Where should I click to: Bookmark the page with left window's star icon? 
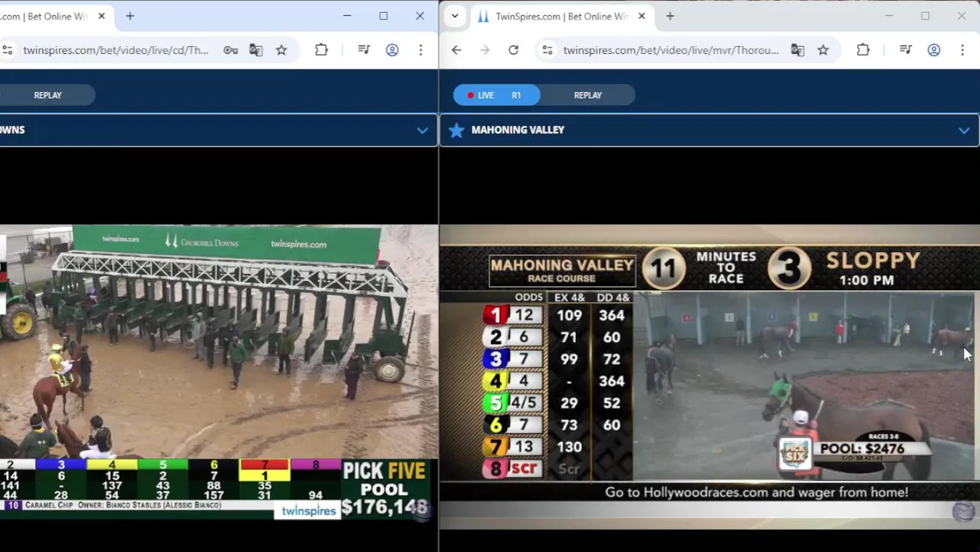(x=281, y=51)
